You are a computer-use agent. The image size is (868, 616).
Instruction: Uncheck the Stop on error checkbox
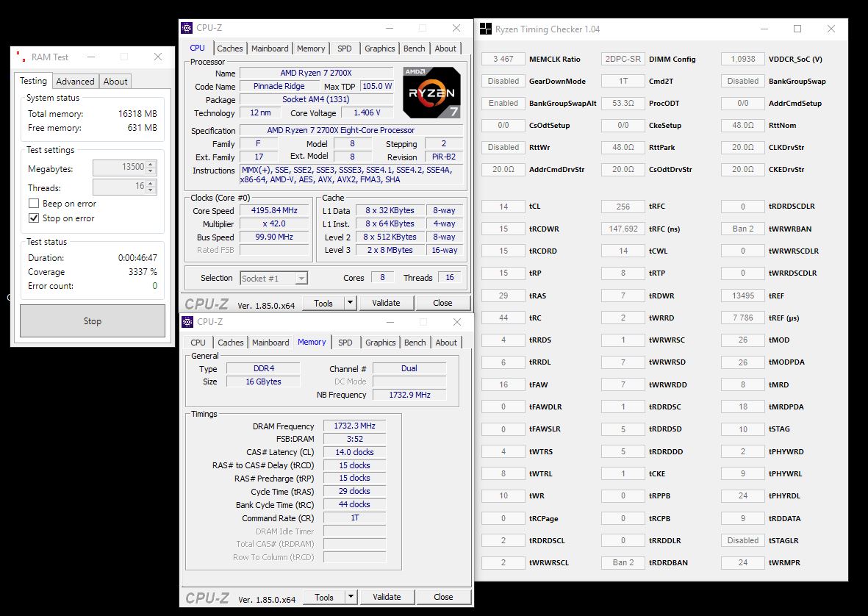[34, 218]
